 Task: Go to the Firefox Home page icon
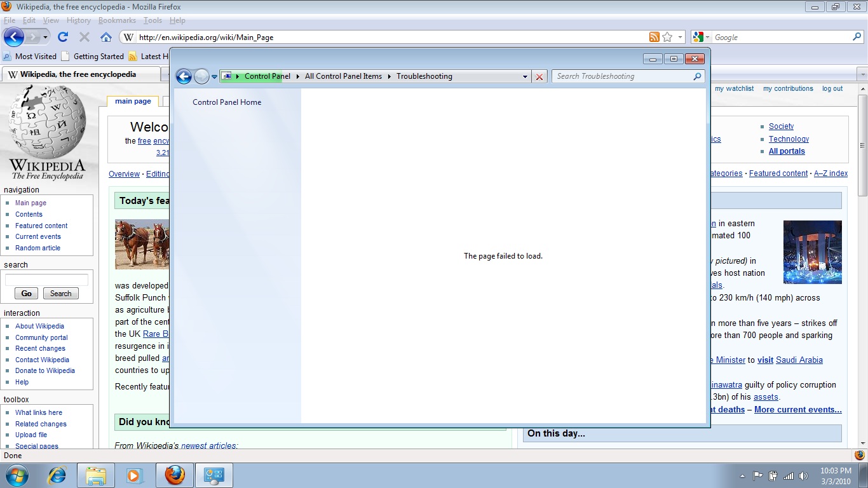106,37
